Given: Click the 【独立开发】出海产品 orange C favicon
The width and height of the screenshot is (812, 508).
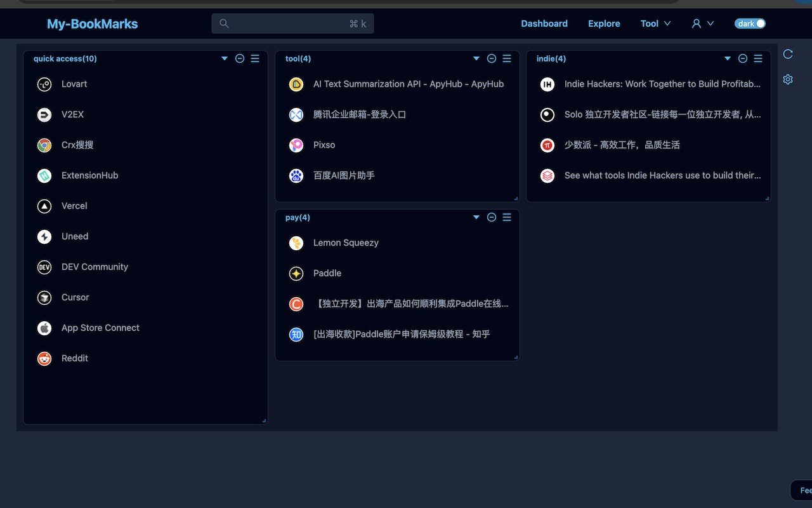Looking at the screenshot, I should 296,304.
